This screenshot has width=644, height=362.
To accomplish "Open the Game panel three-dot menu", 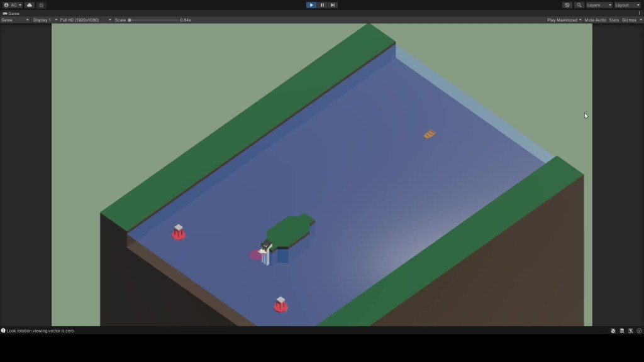I will pyautogui.click(x=639, y=13).
